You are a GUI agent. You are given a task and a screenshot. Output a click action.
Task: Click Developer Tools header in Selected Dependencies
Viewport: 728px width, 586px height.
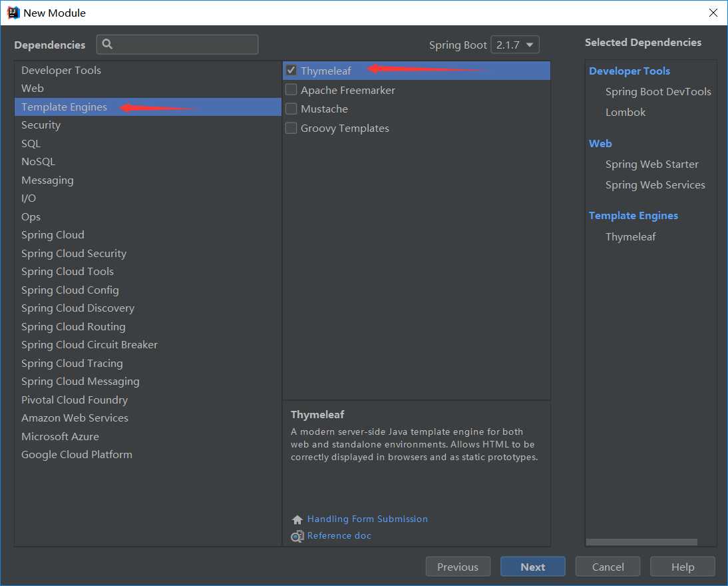tap(629, 71)
